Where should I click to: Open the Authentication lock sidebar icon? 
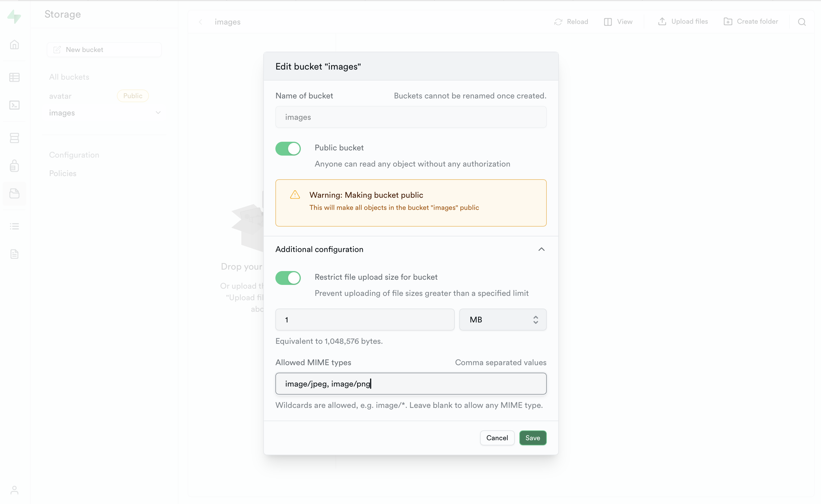click(14, 166)
